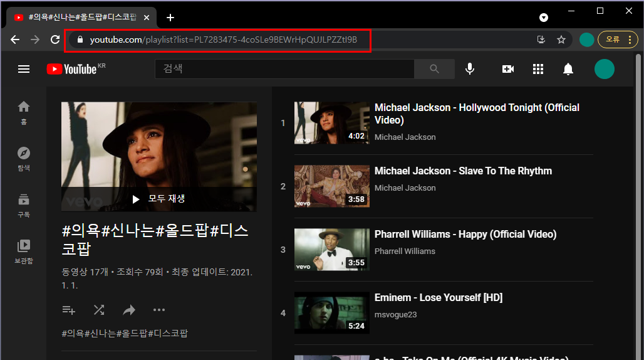Open Michael Jackson - Hollywood Tonight title

tap(477, 114)
